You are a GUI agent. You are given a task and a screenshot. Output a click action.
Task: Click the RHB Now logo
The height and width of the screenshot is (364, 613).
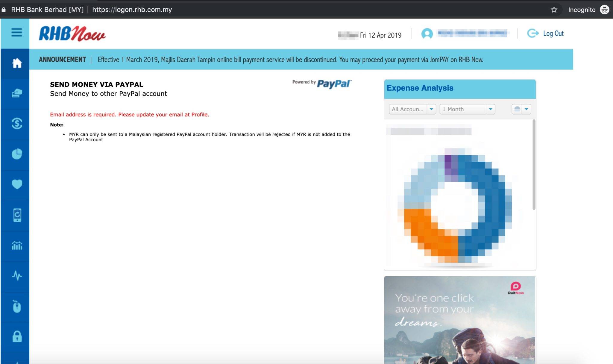(x=72, y=34)
